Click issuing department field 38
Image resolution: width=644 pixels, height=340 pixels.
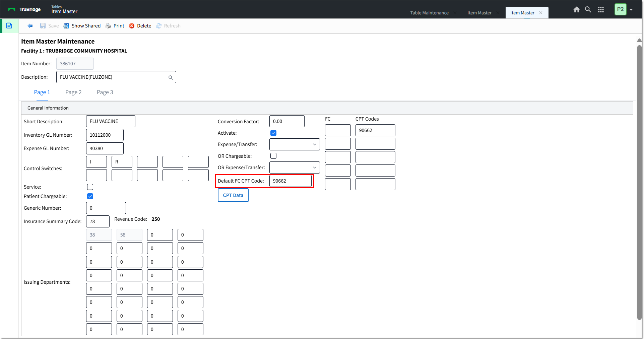[x=99, y=235]
